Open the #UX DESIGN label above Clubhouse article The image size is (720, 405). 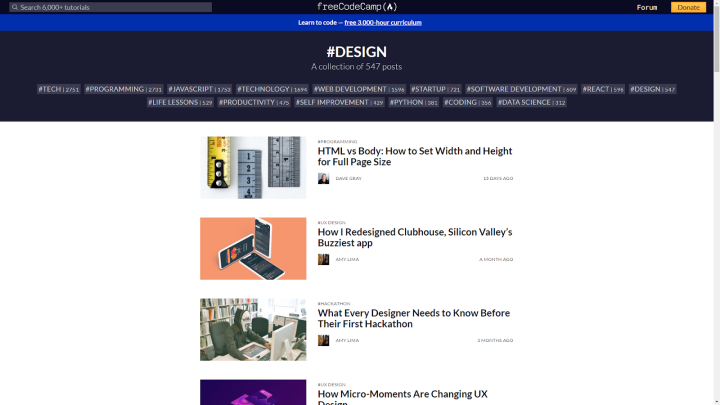332,223
